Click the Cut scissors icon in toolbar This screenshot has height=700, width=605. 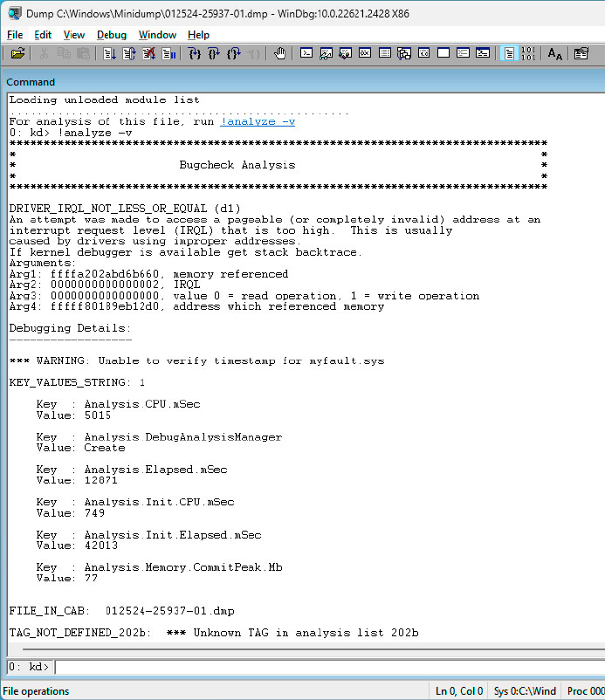coord(44,53)
